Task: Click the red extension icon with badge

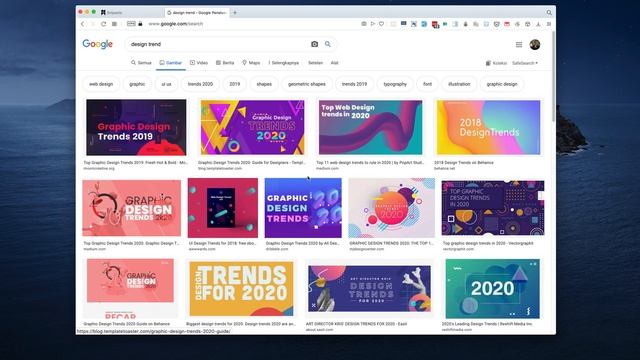Action: (435, 24)
